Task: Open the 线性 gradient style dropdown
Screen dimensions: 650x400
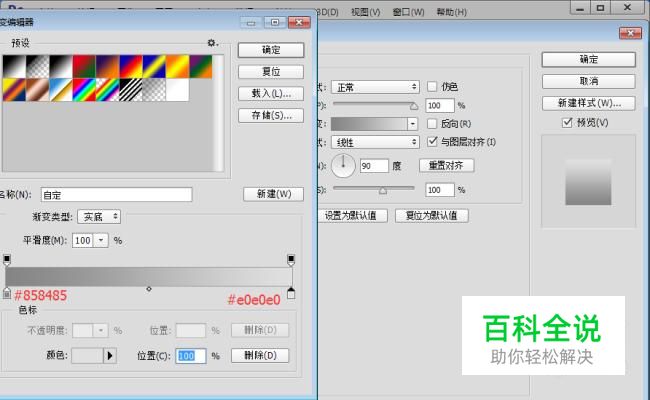Action: pos(375,142)
